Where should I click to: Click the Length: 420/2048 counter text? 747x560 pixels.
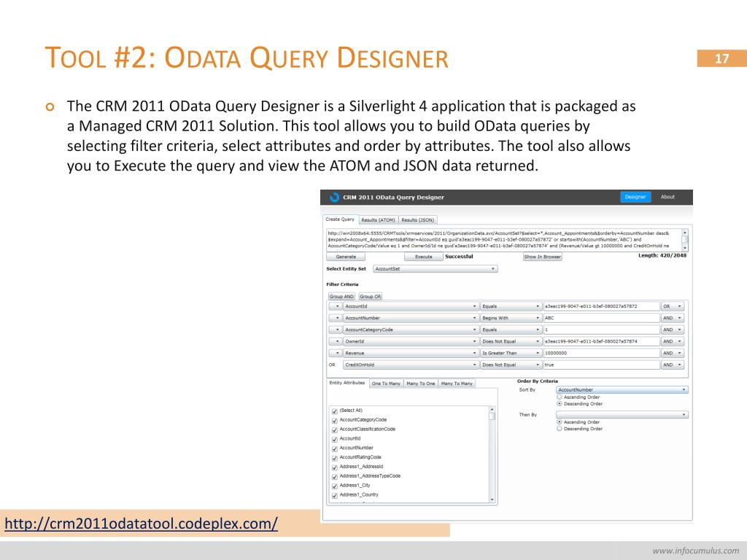[x=662, y=255]
